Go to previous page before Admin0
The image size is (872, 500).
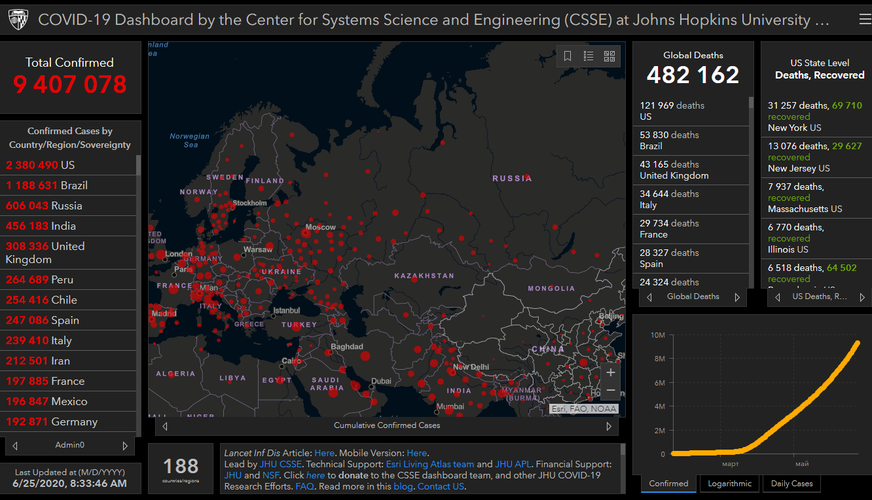point(15,445)
